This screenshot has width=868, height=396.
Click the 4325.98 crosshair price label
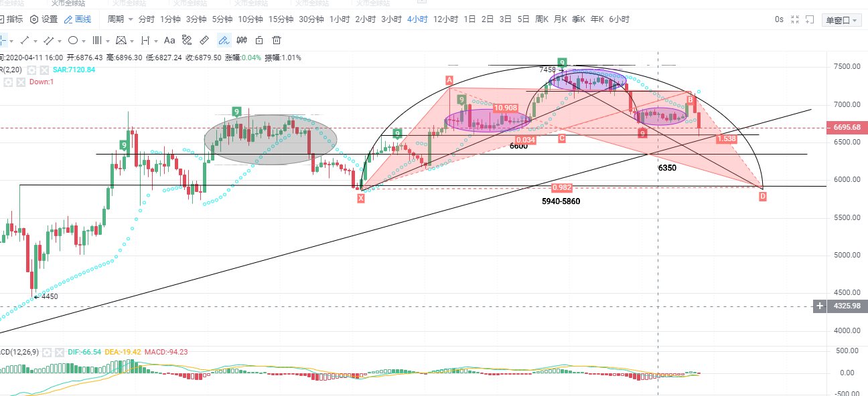click(847, 306)
